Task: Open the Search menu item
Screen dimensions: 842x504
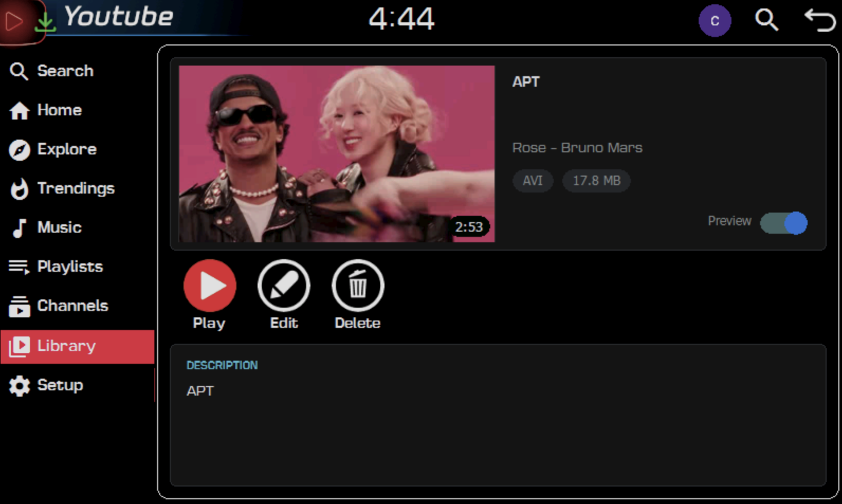Action: (x=77, y=71)
